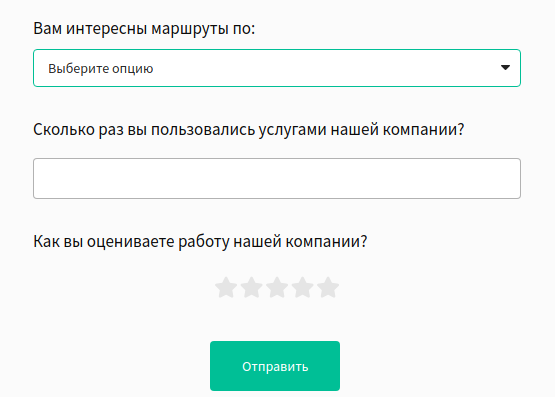Screen dimensions: 555x397
Task: Give the maximum five-star rating
Action: click(x=328, y=287)
